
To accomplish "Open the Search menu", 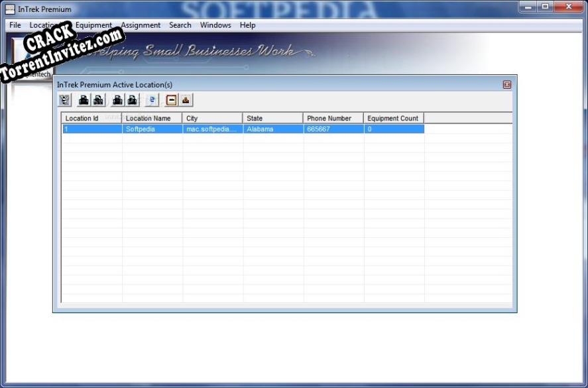I will point(179,24).
